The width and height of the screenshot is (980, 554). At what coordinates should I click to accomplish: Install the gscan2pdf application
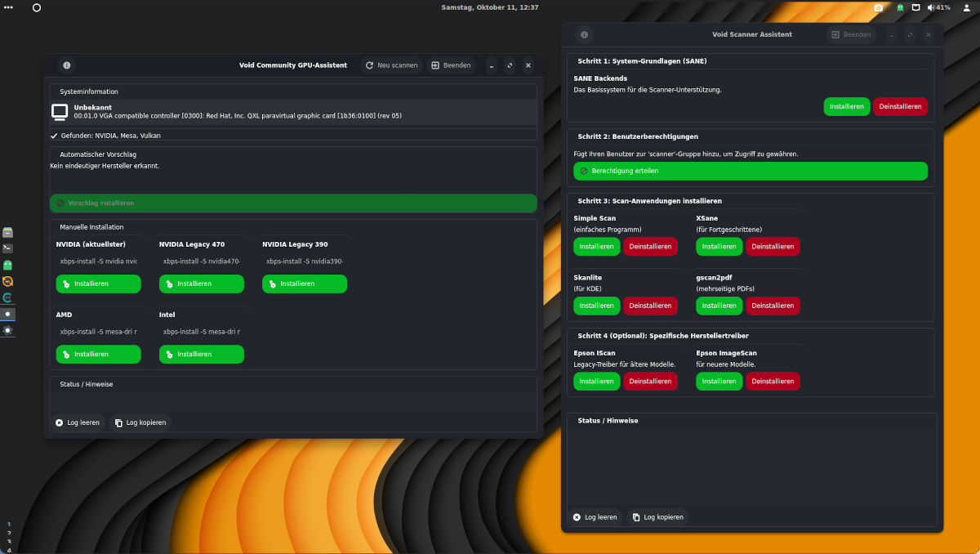pyautogui.click(x=719, y=306)
